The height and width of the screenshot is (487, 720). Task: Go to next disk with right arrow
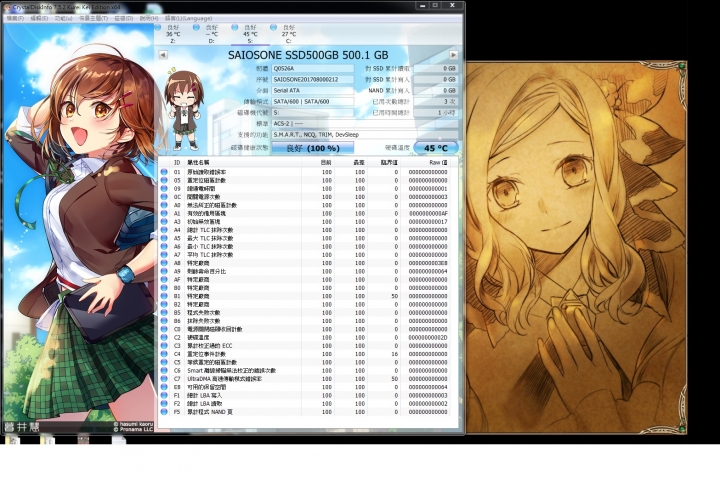click(x=454, y=55)
